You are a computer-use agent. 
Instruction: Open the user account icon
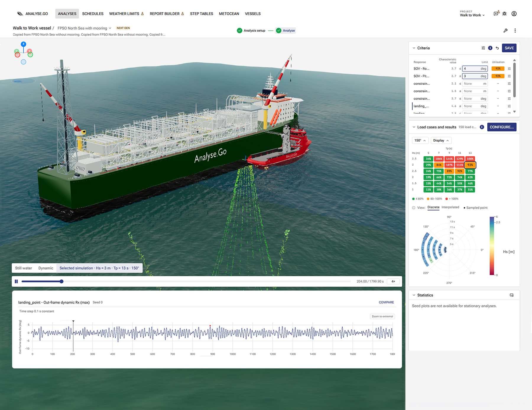514,14
